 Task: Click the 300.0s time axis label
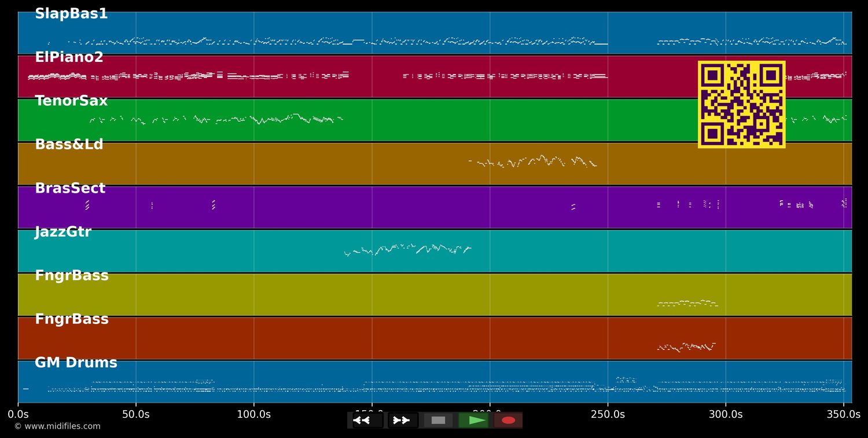[x=726, y=414]
